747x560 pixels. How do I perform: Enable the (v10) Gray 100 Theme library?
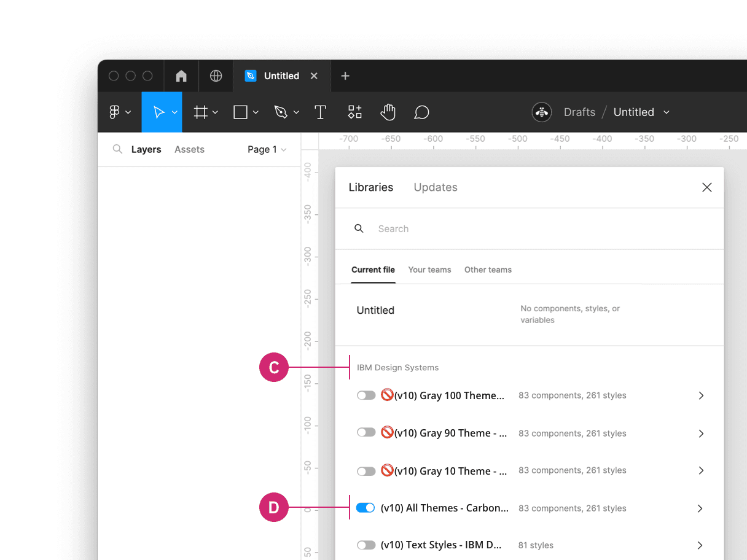366,395
